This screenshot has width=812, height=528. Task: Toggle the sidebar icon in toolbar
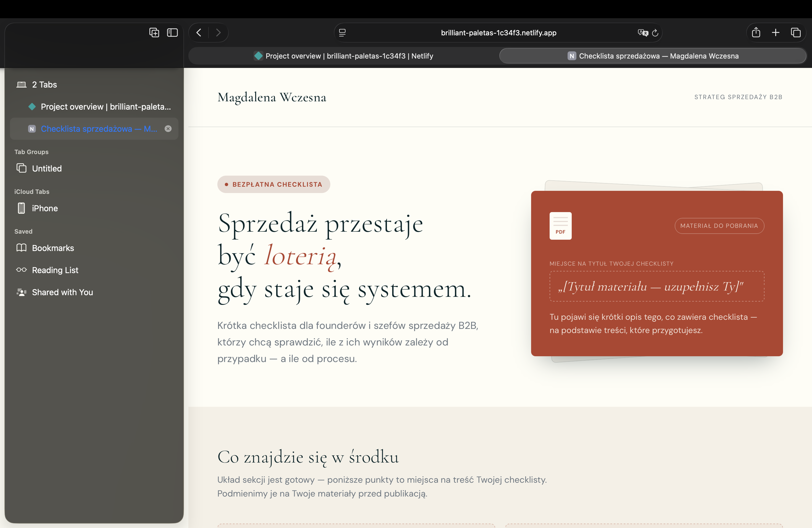(x=172, y=33)
